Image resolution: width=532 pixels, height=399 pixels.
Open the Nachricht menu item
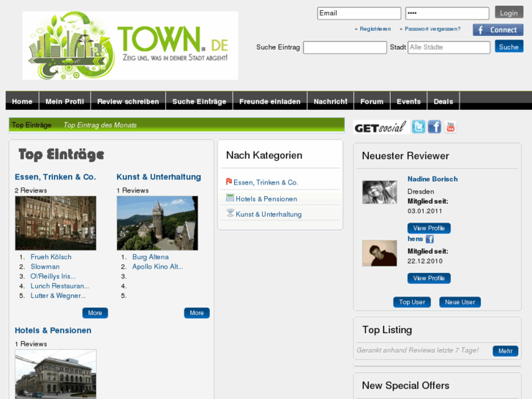[331, 101]
